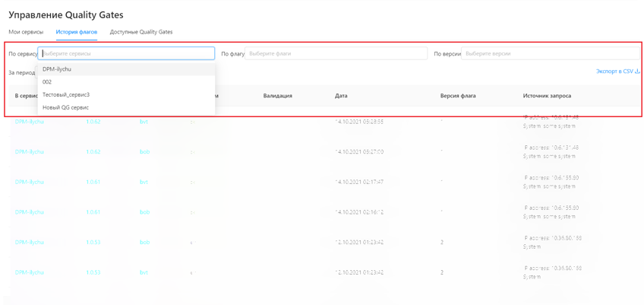Open version link 1.0.62 in the table
The width and height of the screenshot is (644, 305).
click(93, 122)
